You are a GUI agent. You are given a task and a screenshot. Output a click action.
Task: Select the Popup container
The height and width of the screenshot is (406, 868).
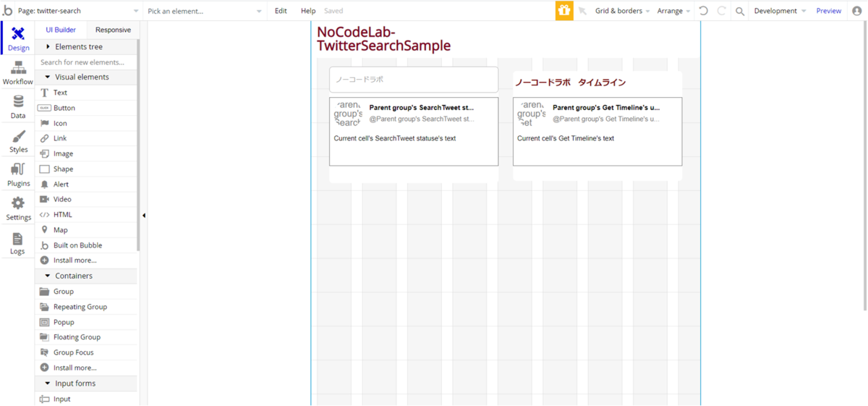point(85,322)
